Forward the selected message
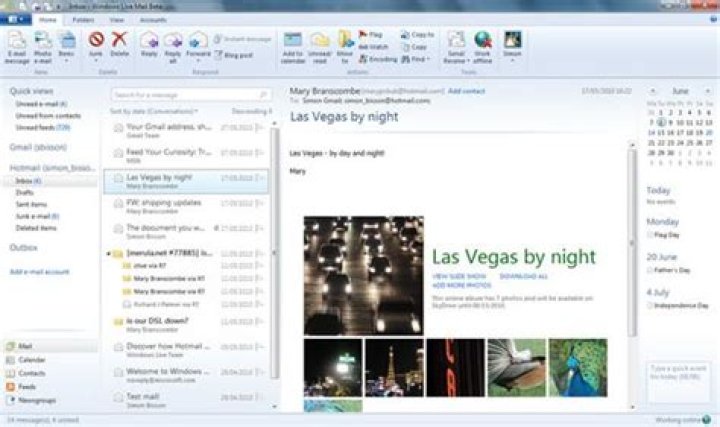The width and height of the screenshot is (720, 427). (x=198, y=46)
